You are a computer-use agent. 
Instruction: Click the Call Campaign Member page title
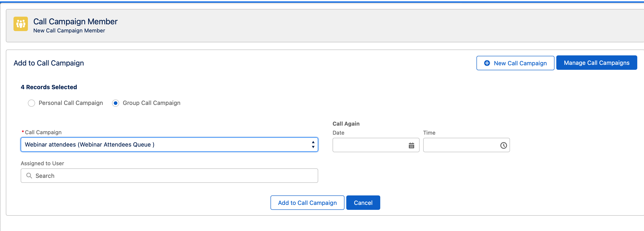point(75,22)
